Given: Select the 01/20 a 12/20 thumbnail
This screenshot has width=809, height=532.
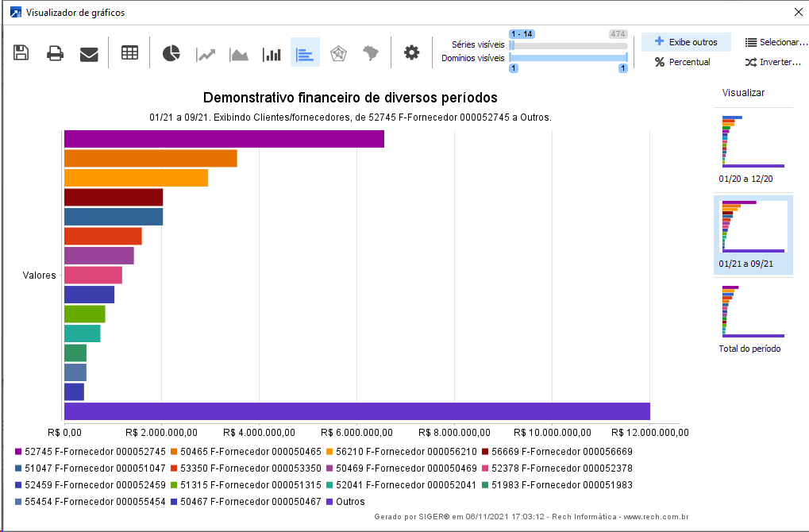Looking at the screenshot, I should coord(753,148).
